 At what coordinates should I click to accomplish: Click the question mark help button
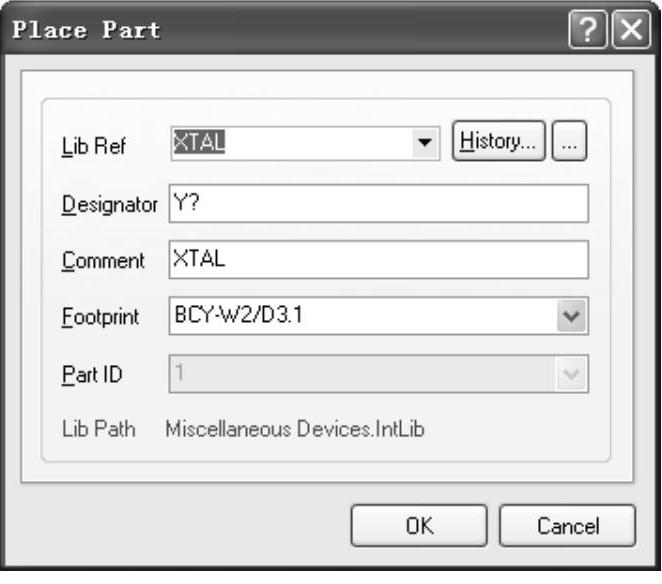(x=588, y=29)
